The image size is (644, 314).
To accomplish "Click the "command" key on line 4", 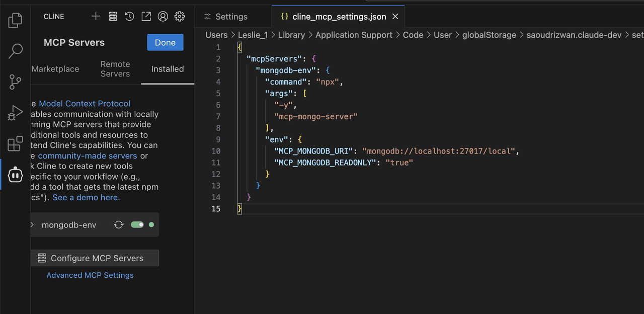I will click(x=286, y=82).
